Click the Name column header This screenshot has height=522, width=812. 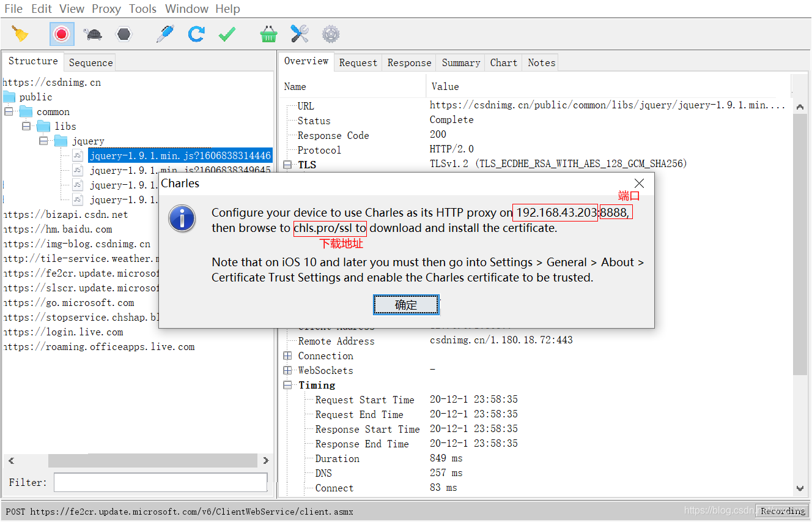click(353, 86)
